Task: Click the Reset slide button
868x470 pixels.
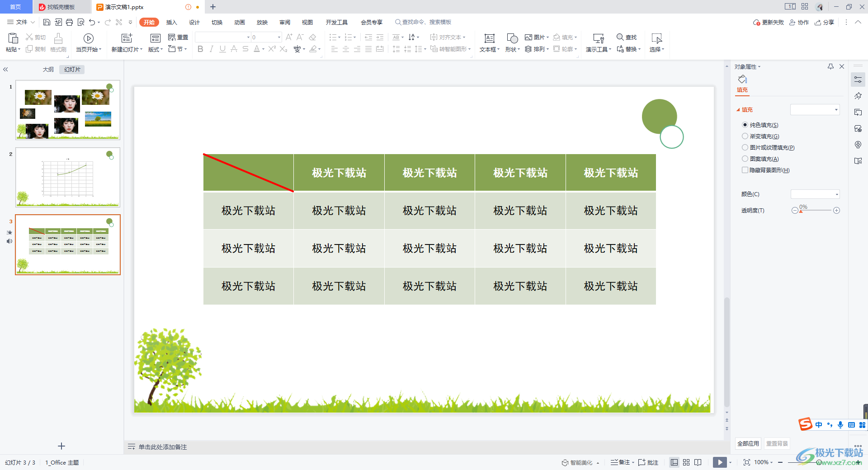Action: coord(178,37)
